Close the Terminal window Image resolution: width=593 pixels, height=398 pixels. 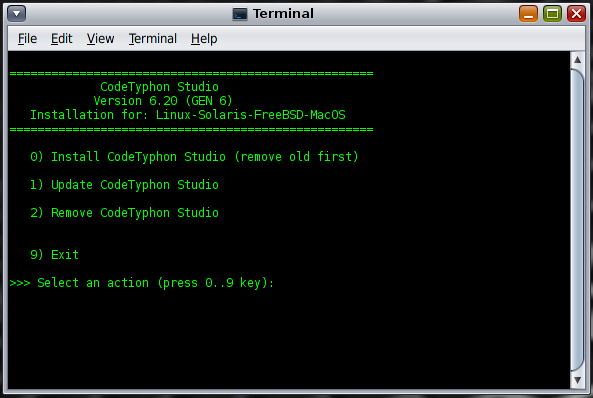pyautogui.click(x=576, y=14)
